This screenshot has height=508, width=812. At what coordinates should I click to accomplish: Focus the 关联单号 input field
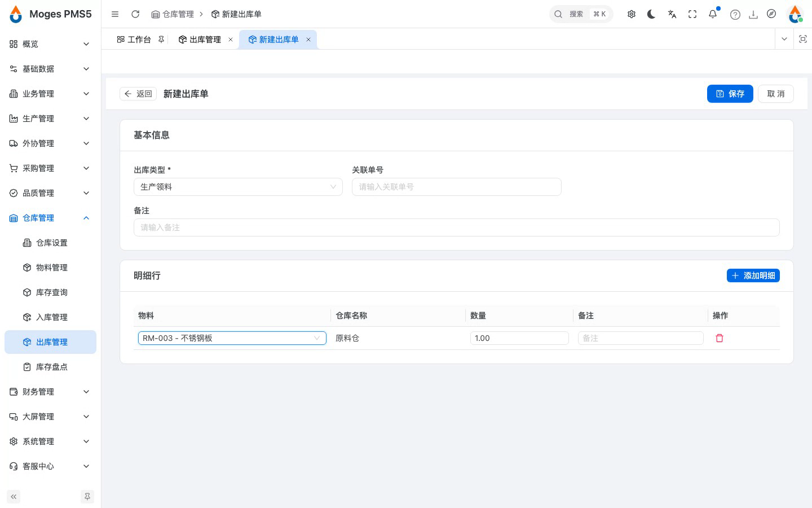(457, 187)
